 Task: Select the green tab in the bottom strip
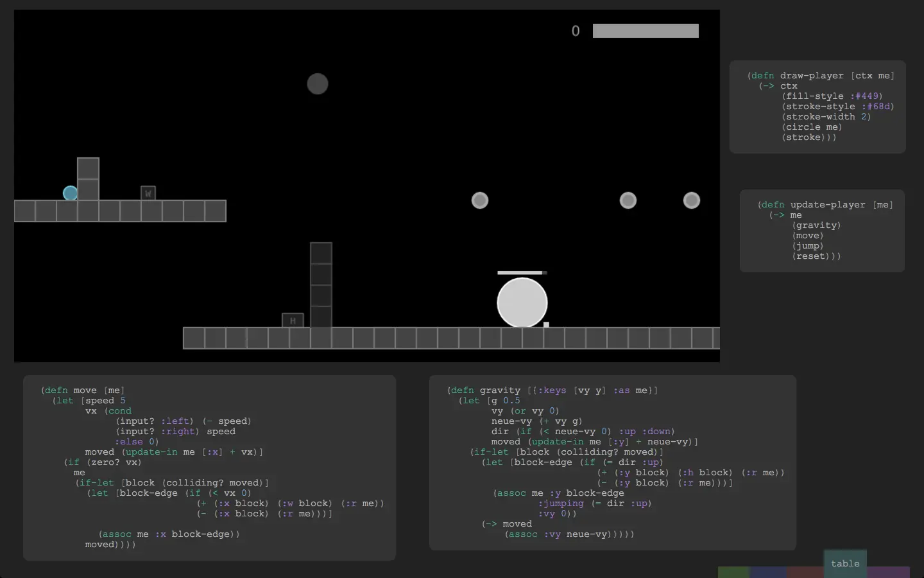pyautogui.click(x=733, y=572)
